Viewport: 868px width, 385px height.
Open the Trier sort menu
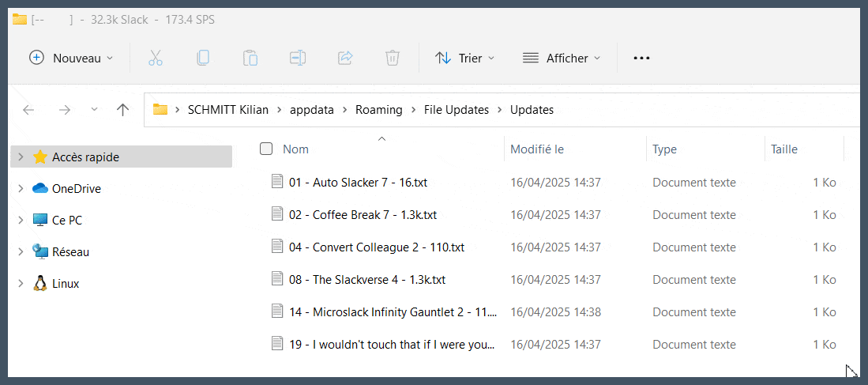coord(465,58)
